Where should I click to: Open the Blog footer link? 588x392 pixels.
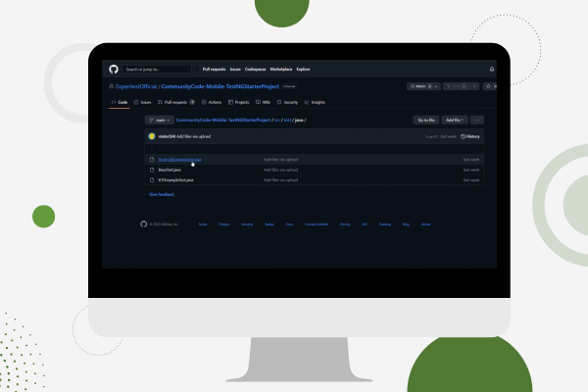pos(406,224)
